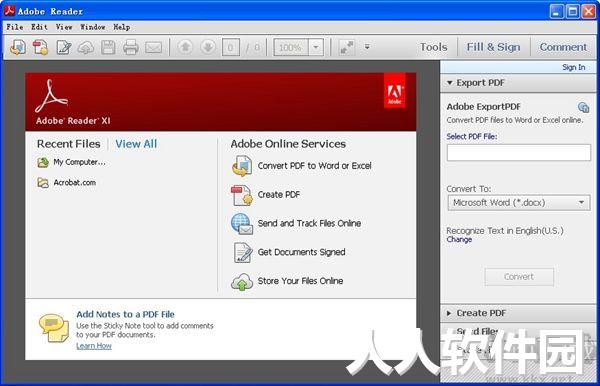Switch to the Tools pane
This screenshot has height=386, width=600.
tap(433, 47)
